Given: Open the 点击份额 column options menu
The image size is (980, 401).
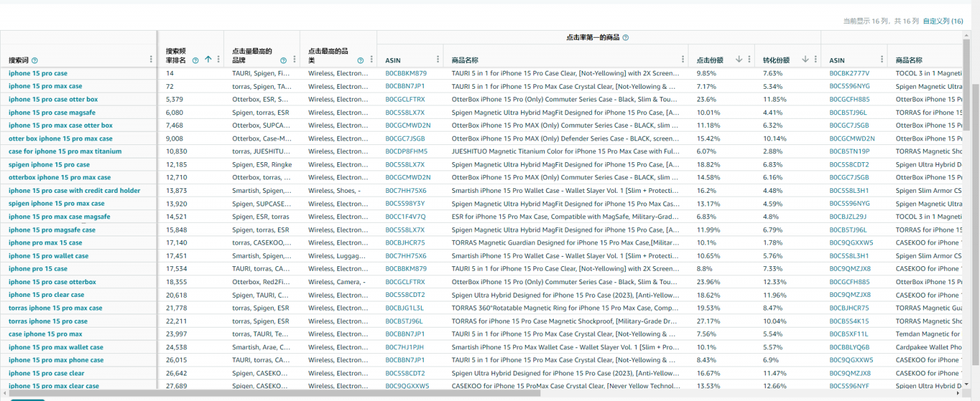Looking at the screenshot, I should [x=749, y=59].
